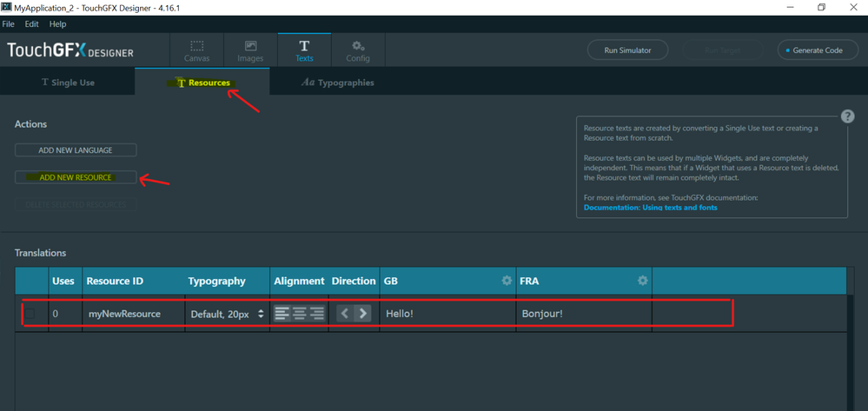This screenshot has width=868, height=411.
Task: Click the Uses count 0 cell
Action: (66, 314)
